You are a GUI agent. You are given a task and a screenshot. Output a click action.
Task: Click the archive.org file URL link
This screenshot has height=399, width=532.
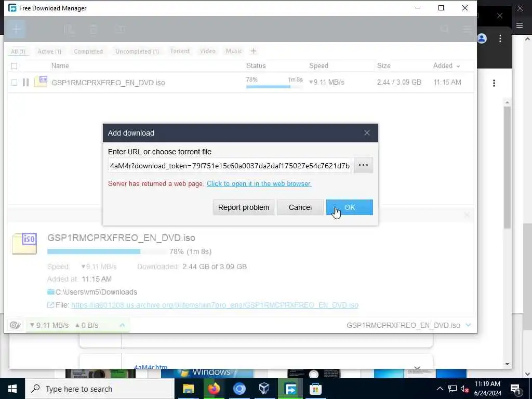(x=215, y=305)
